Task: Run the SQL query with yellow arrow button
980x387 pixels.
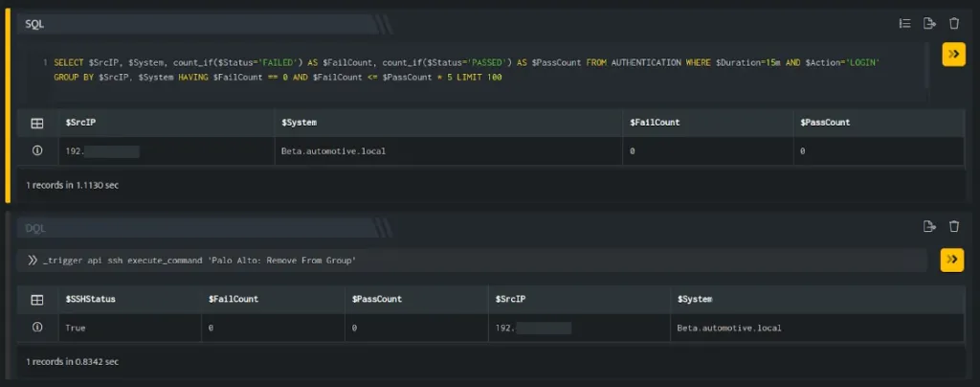Action: (x=953, y=55)
